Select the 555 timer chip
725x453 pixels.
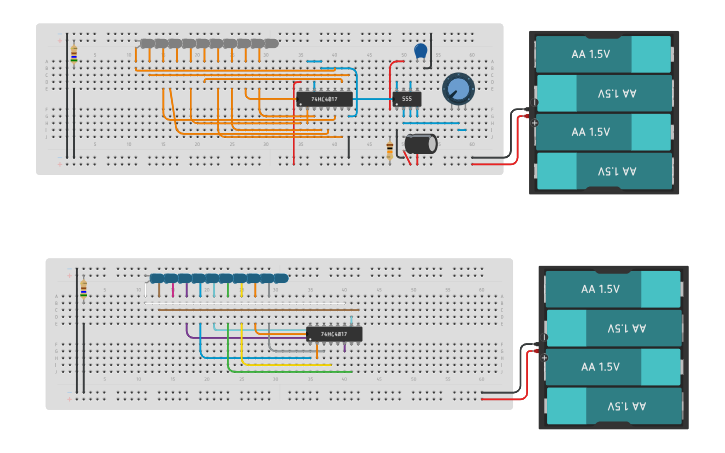[x=407, y=99]
